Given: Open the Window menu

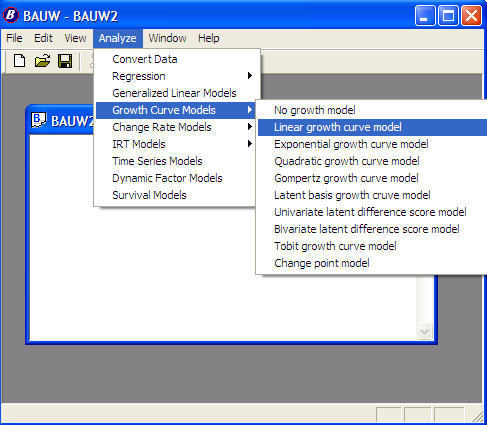Looking at the screenshot, I should pos(167,38).
